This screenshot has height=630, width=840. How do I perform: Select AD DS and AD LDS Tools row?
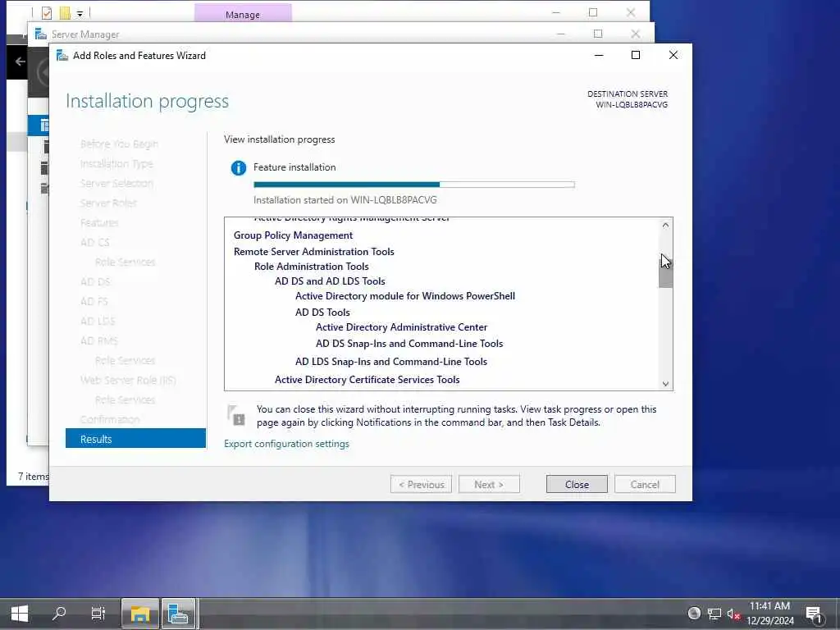330,281
